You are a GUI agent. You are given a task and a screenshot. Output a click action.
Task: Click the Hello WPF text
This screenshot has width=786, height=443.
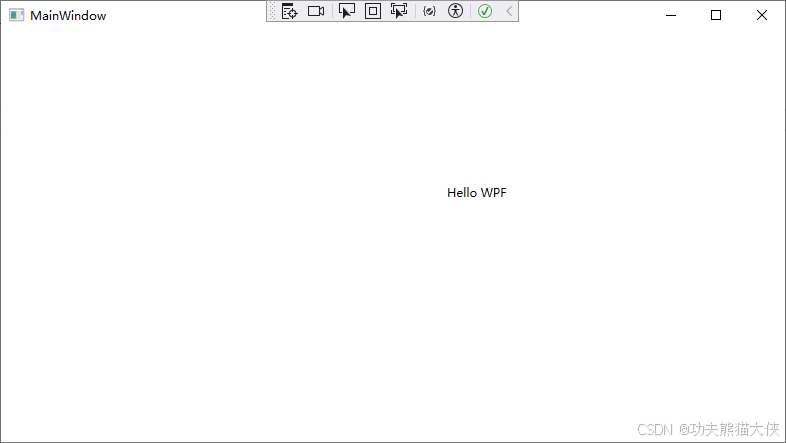pos(477,193)
